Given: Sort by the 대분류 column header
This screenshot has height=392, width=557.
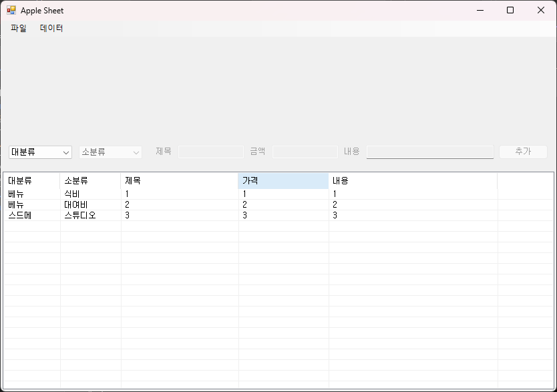Looking at the screenshot, I should (32, 181).
